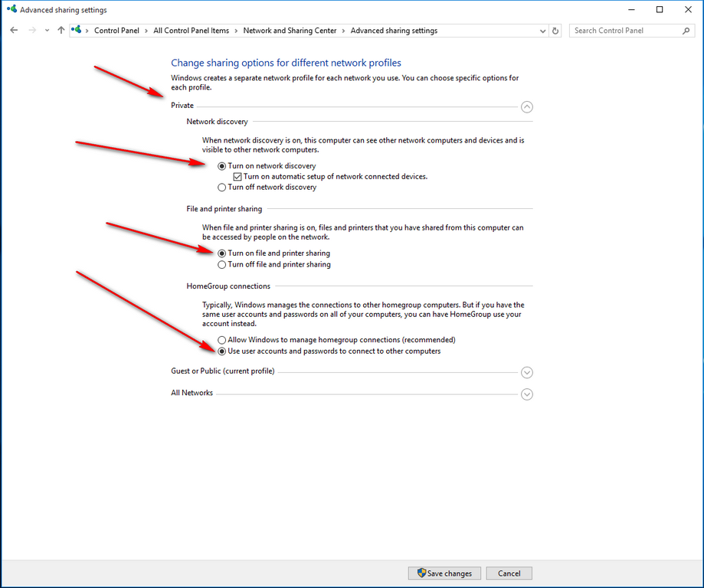
Task: Open Control Panel breadcrumb
Action: pyautogui.click(x=116, y=31)
